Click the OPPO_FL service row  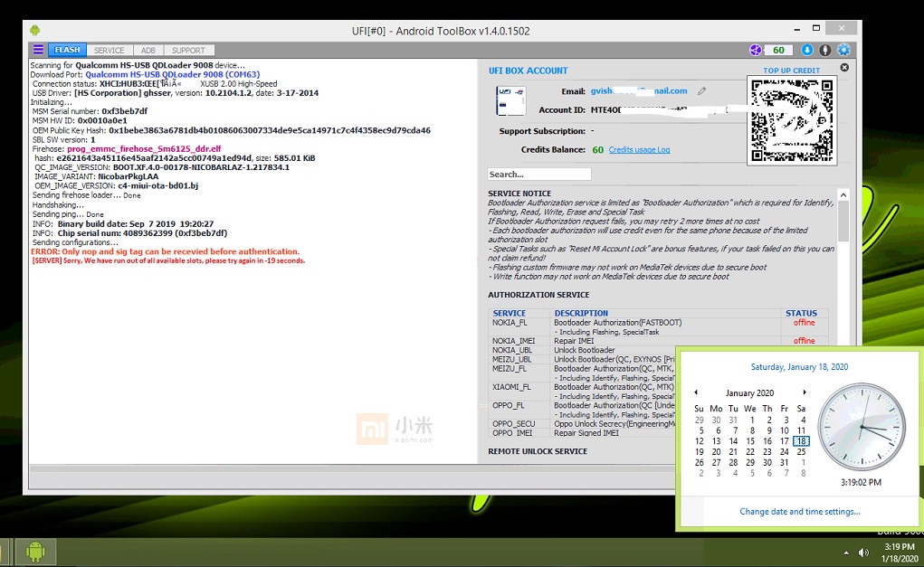tap(582, 410)
